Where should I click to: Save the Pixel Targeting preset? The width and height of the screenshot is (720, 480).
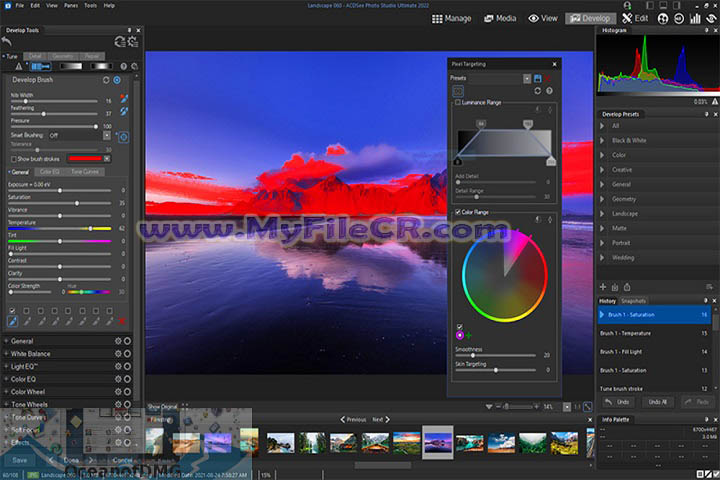(x=538, y=78)
